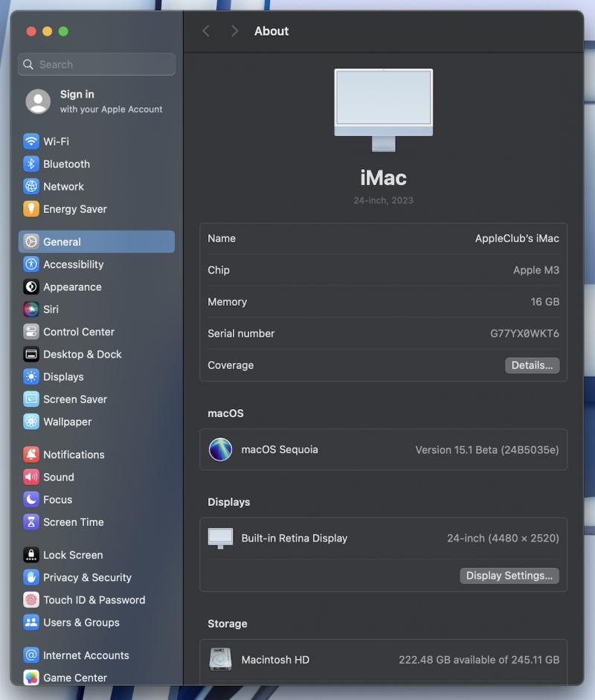Open the Desktop & Dock icon
Viewport: 595px width, 700px height.
[x=31, y=354]
